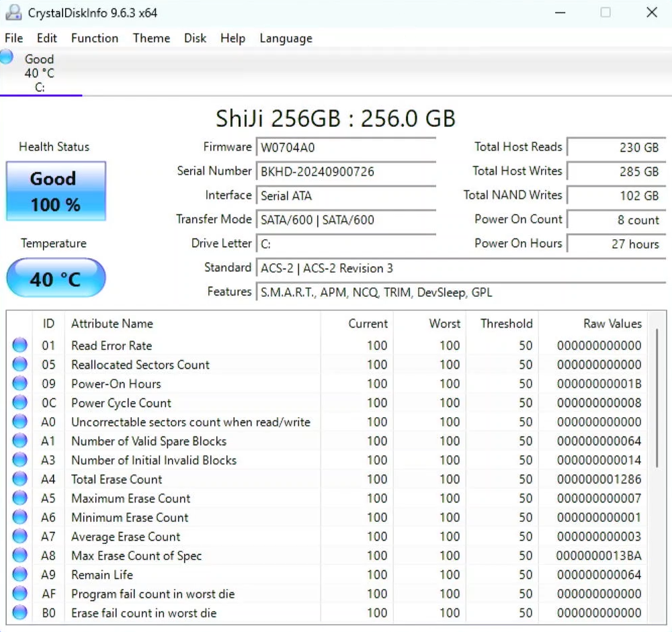Image resolution: width=672 pixels, height=632 pixels.
Task: Click the status orb for Max Erase Count of Spec
Action: [x=19, y=555]
